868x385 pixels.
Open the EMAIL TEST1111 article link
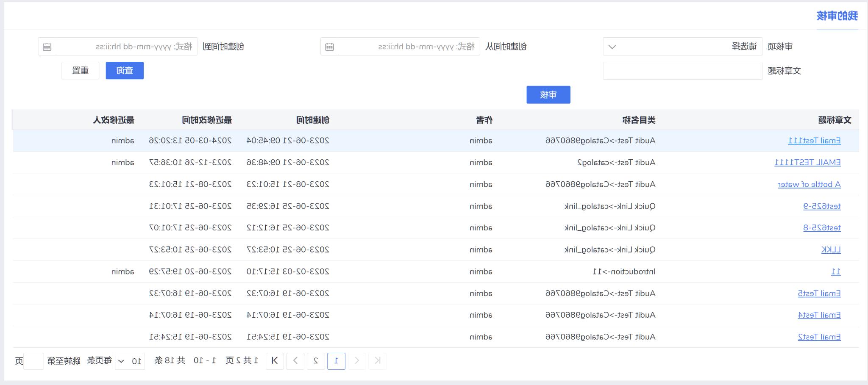(807, 163)
